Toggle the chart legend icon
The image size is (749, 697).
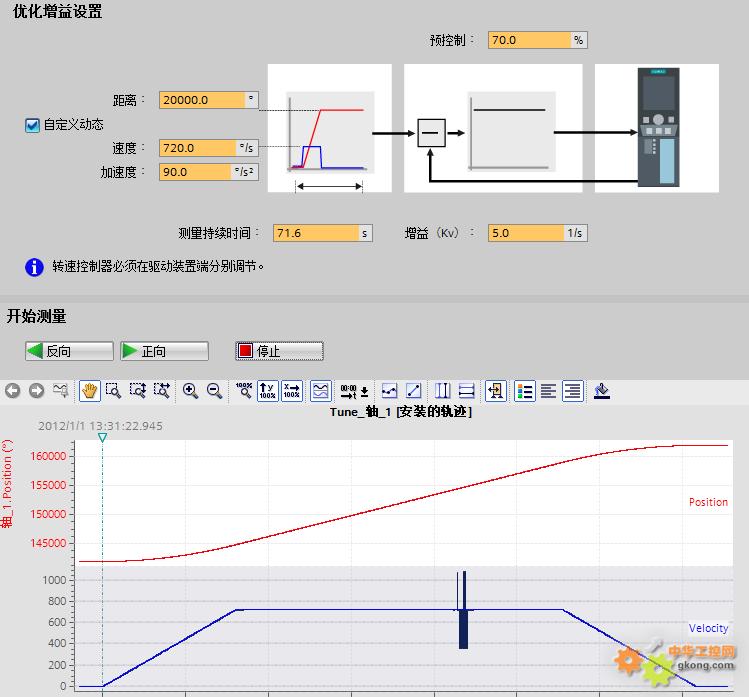coord(524,391)
